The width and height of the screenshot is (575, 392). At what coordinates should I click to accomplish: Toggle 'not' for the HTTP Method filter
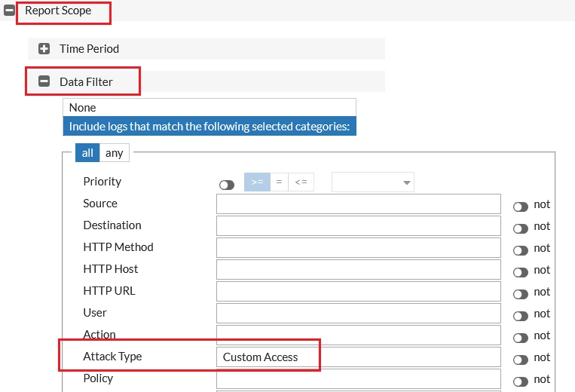(x=520, y=250)
